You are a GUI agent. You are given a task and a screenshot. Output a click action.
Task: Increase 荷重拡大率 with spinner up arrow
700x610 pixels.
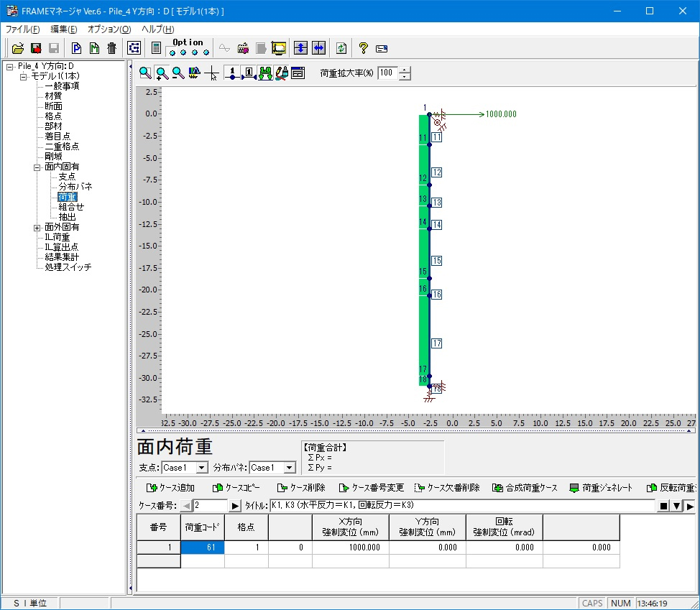(405, 70)
